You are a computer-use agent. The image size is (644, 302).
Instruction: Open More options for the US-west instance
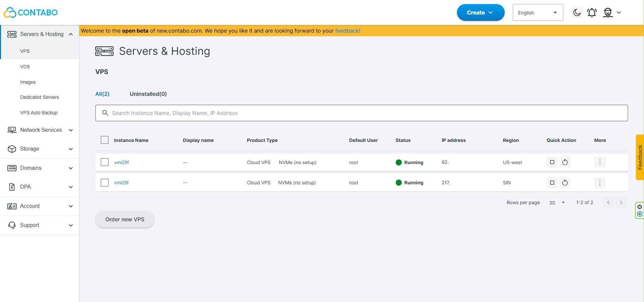click(x=600, y=162)
